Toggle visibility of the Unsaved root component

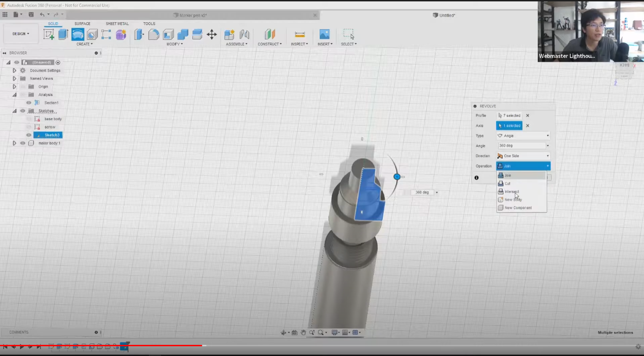16,63
